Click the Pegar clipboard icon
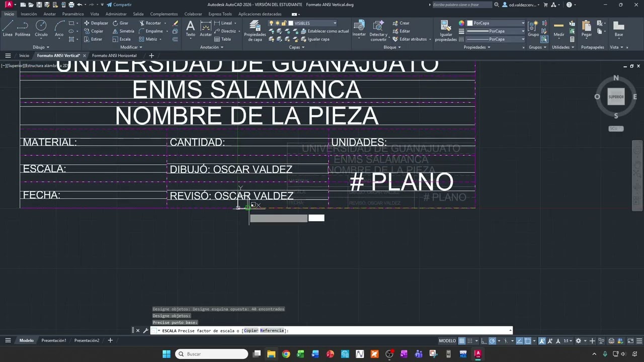The height and width of the screenshot is (362, 644). pyautogui.click(x=587, y=29)
